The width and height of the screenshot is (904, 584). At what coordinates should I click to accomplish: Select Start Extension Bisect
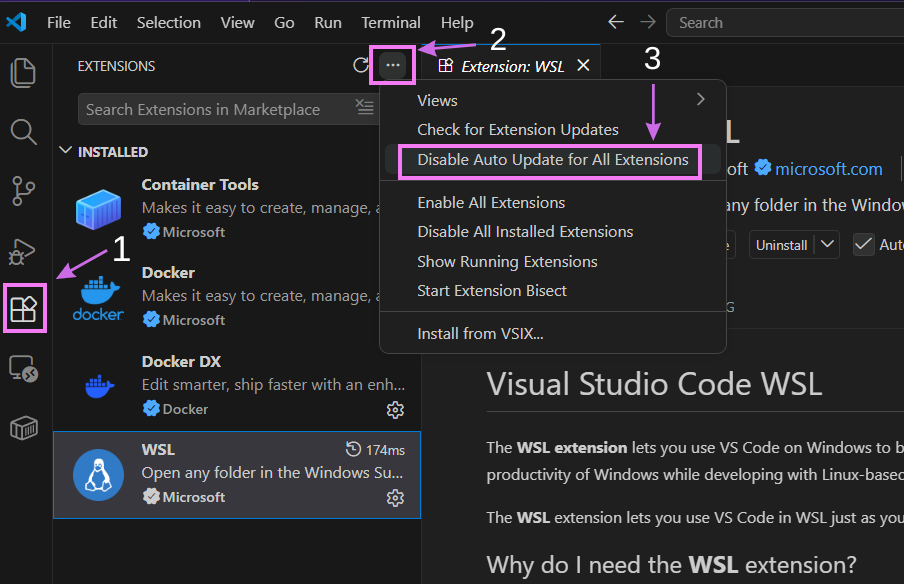pos(553,291)
